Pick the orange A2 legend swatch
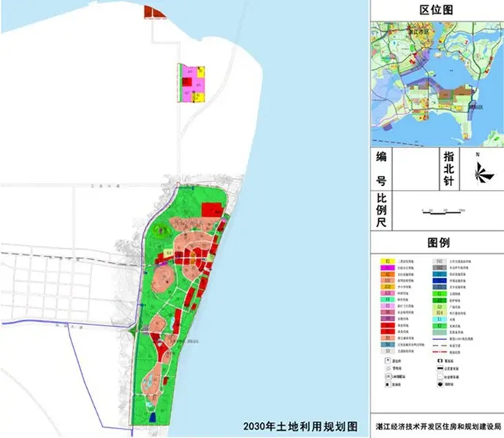Viewport: 504px width, 438px height. [388, 274]
